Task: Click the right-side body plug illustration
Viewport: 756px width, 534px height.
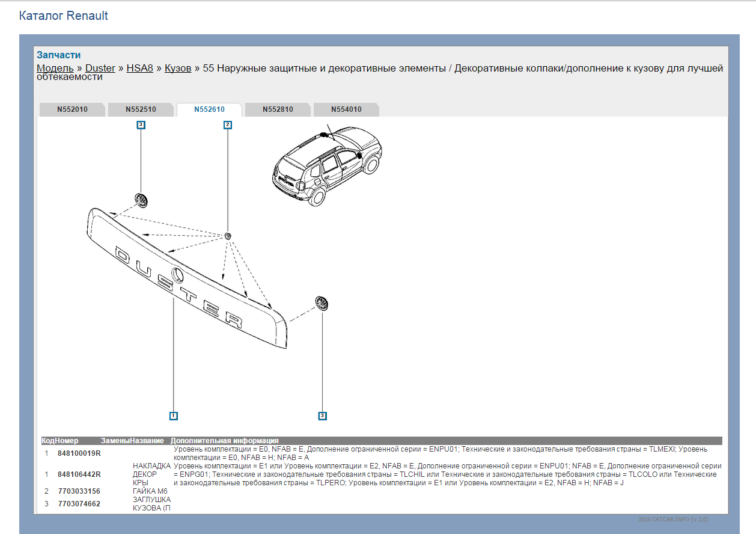Action: tap(323, 303)
